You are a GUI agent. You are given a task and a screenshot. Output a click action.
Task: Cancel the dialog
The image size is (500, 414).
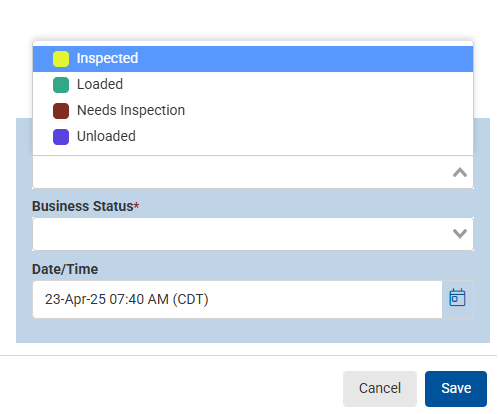[380, 388]
